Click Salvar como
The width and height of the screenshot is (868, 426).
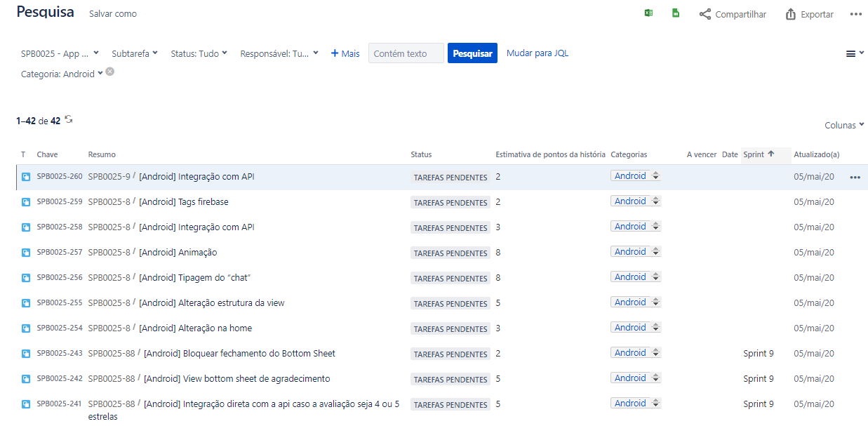tap(113, 14)
